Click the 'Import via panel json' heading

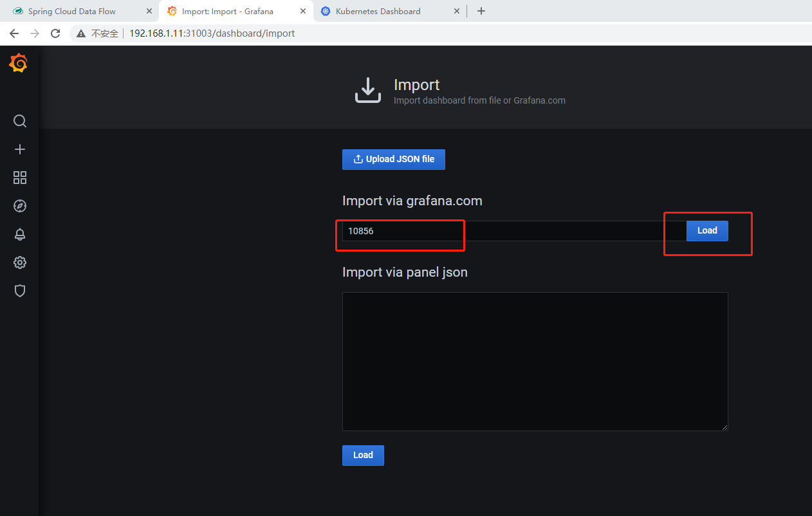[x=405, y=272]
